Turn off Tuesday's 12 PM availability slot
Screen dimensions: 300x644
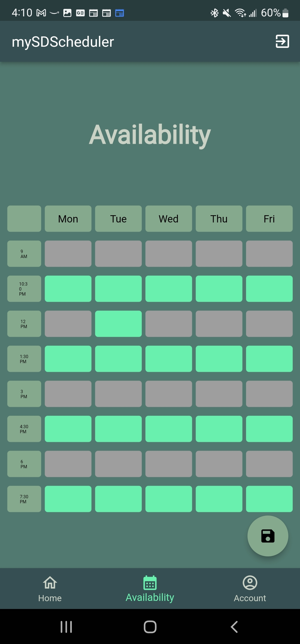click(118, 324)
